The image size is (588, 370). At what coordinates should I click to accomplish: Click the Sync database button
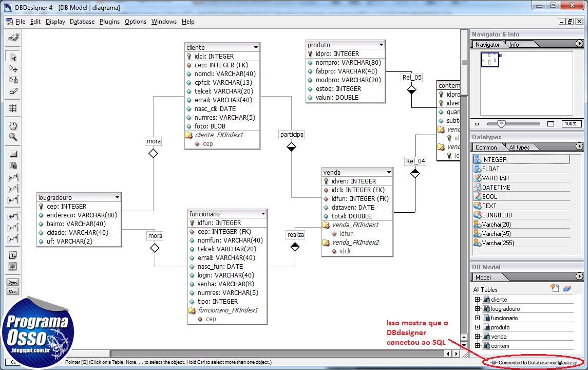[x=13, y=282]
